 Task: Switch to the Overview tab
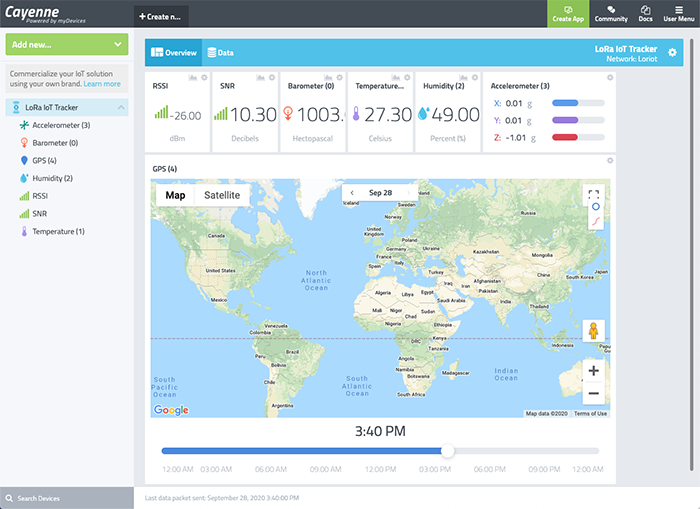[174, 53]
